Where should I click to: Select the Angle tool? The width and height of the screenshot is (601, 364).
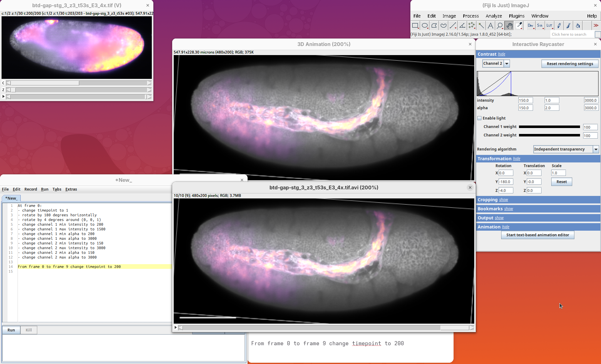(462, 26)
